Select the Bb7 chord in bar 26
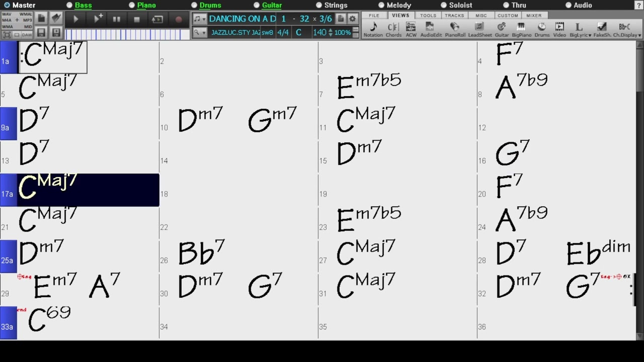 [201, 252]
